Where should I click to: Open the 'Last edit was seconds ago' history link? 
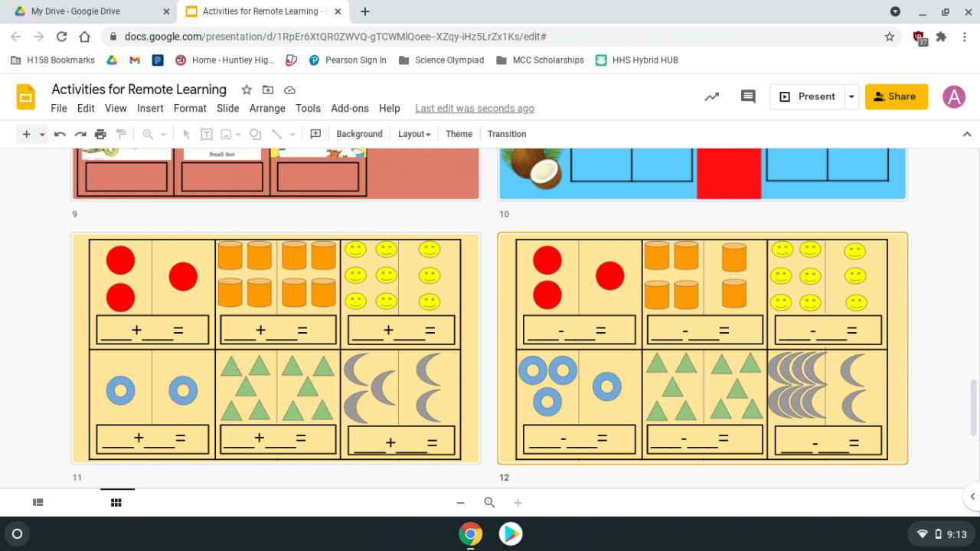tap(475, 109)
